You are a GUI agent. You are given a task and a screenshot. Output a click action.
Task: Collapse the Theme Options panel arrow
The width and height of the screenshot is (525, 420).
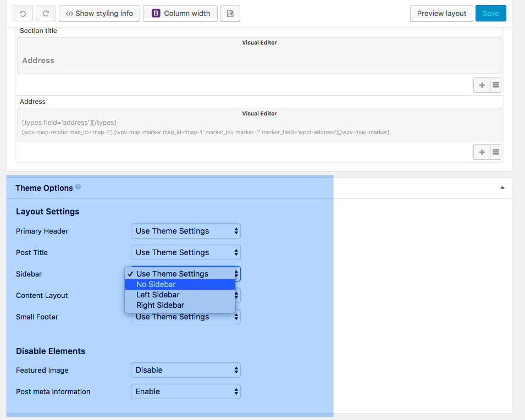coord(502,187)
